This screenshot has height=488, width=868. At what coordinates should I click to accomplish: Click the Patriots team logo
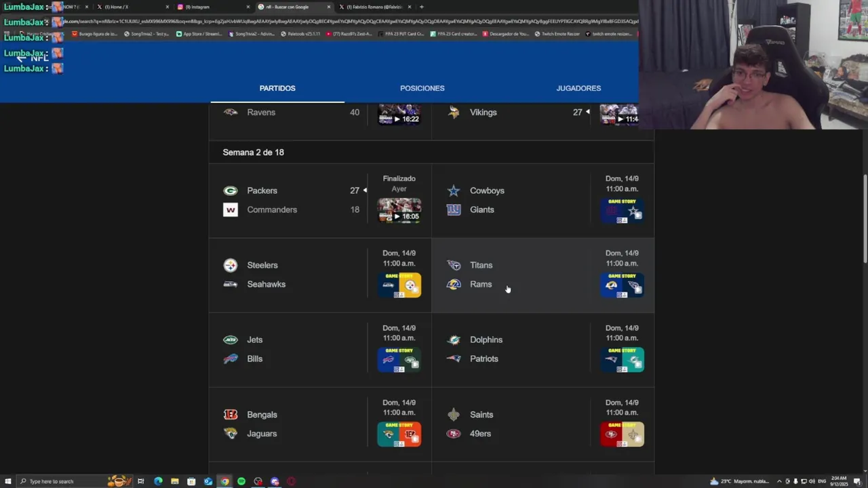pyautogui.click(x=454, y=359)
